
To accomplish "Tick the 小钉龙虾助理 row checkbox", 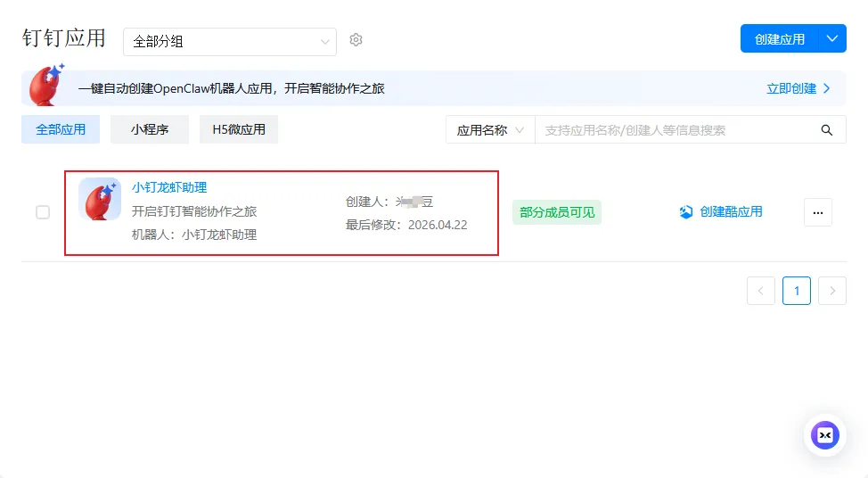I will click(43, 212).
